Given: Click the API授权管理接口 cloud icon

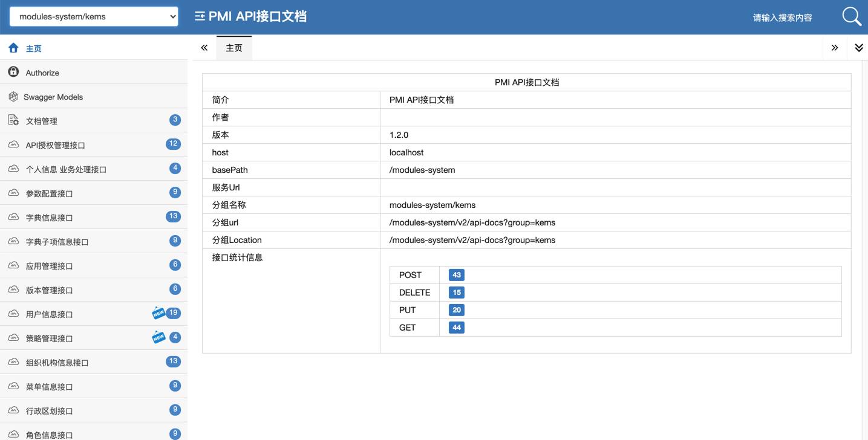Looking at the screenshot, I should (x=13, y=144).
